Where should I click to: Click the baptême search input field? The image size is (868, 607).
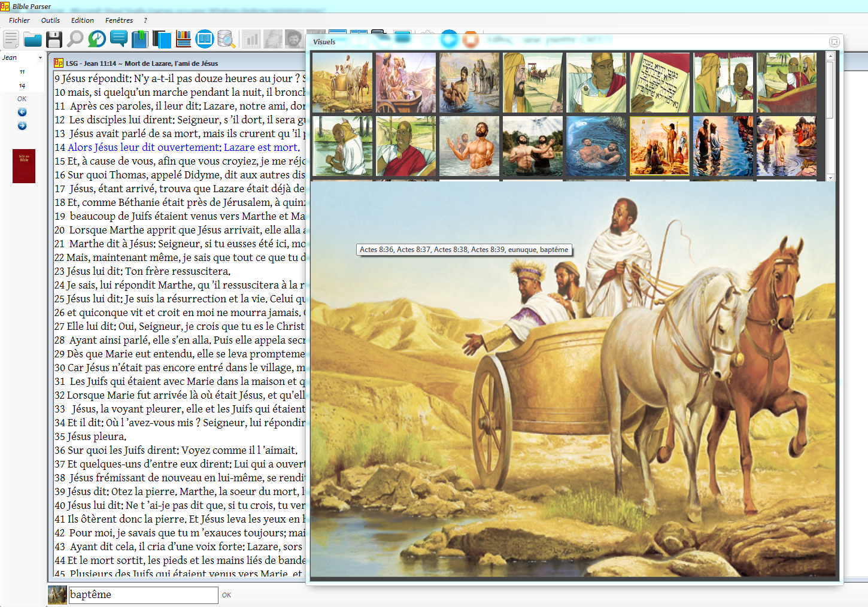[143, 595]
